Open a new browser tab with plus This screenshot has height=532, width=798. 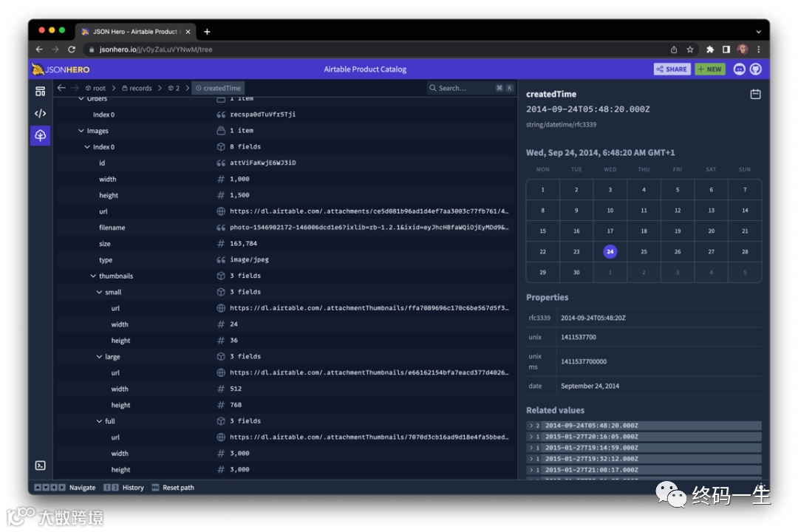click(x=207, y=32)
